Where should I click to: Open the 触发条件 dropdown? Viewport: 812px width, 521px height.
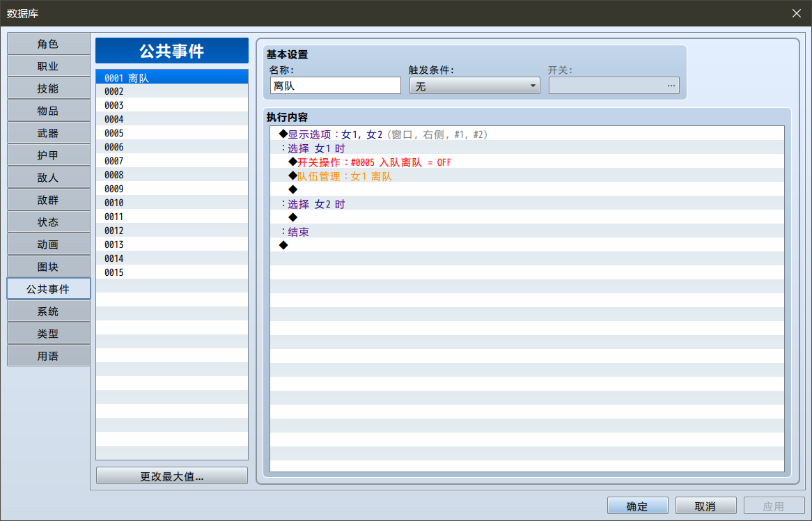click(x=474, y=86)
